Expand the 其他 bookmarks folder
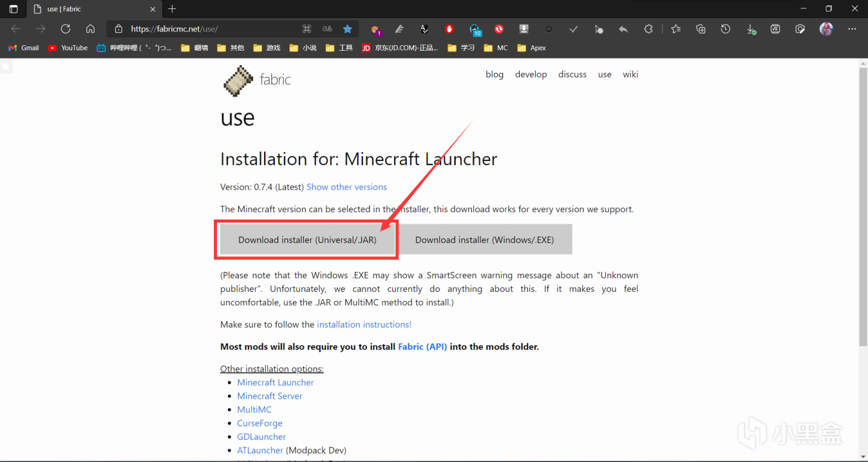The image size is (868, 462). [x=230, y=48]
